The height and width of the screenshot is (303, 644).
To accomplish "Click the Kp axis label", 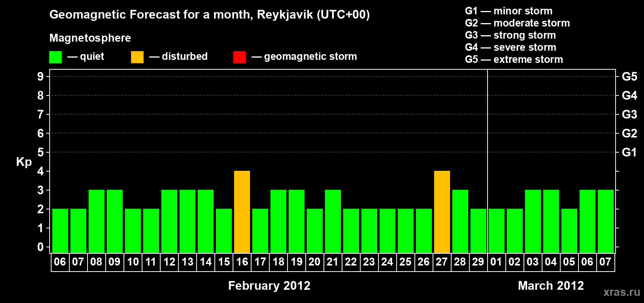I will 24,162.
